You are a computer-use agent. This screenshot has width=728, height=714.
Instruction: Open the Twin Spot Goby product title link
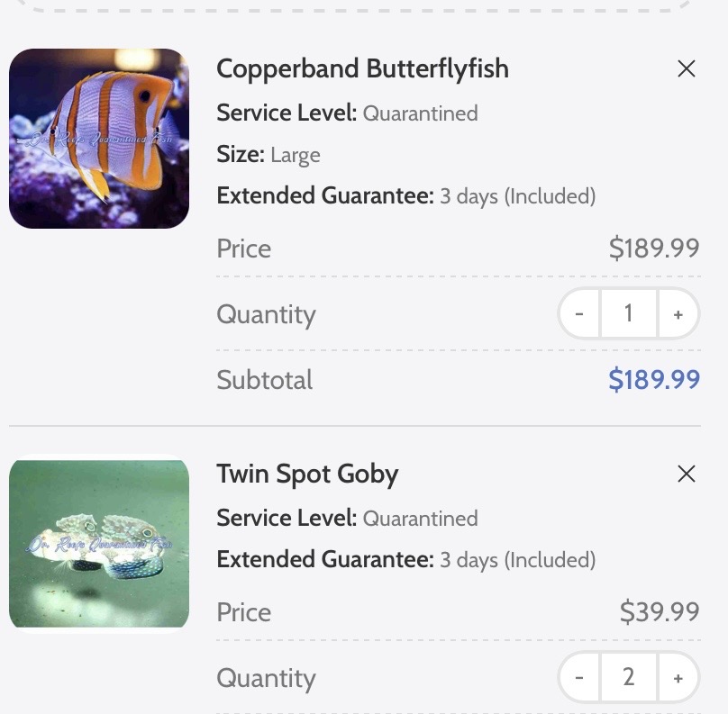coord(307,474)
